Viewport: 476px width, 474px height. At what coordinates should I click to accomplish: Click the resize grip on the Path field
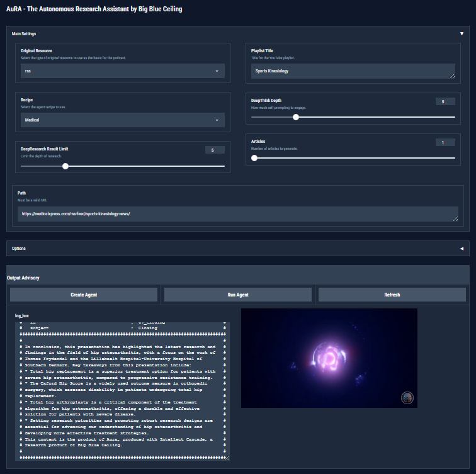click(x=455, y=218)
